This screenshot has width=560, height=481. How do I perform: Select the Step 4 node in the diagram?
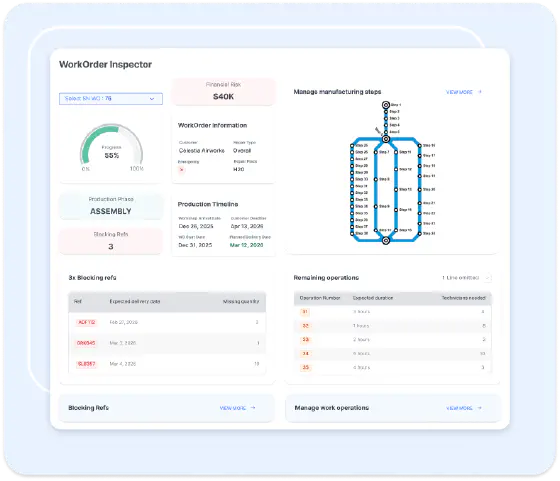[x=386, y=125]
